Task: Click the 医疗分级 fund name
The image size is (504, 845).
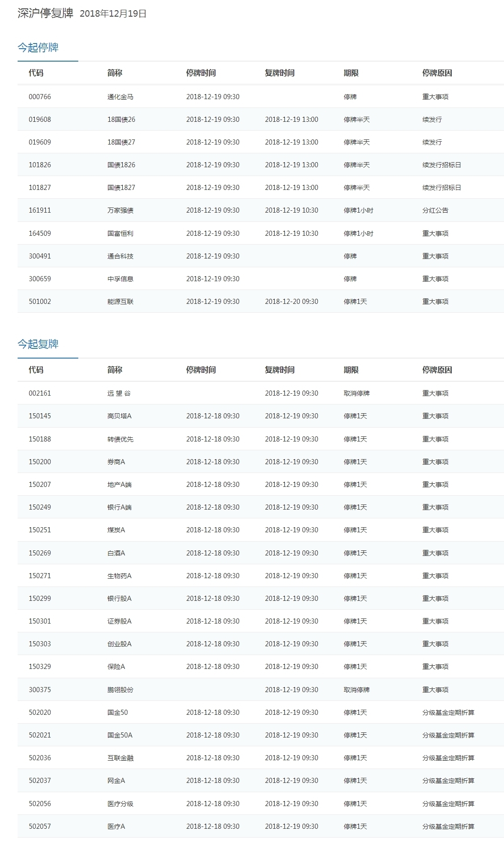Action: pyautogui.click(x=120, y=804)
